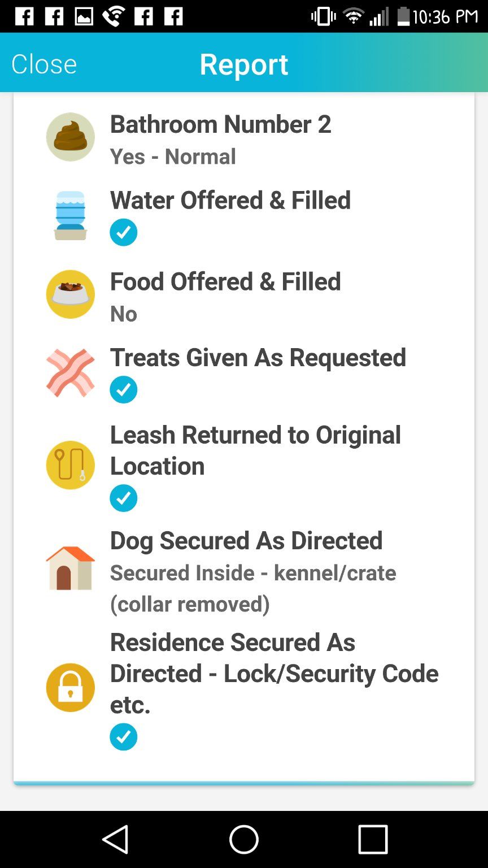The image size is (488, 868).
Task: Select the Dog Secured As Directed entry
Action: tap(244, 571)
